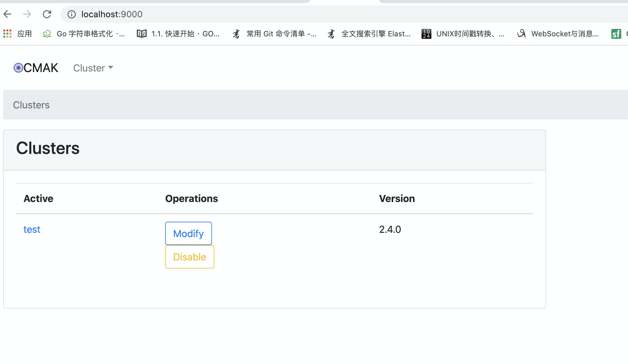Open the Google apps bookmark 应用
The width and height of the screenshot is (628, 364).
coord(18,34)
